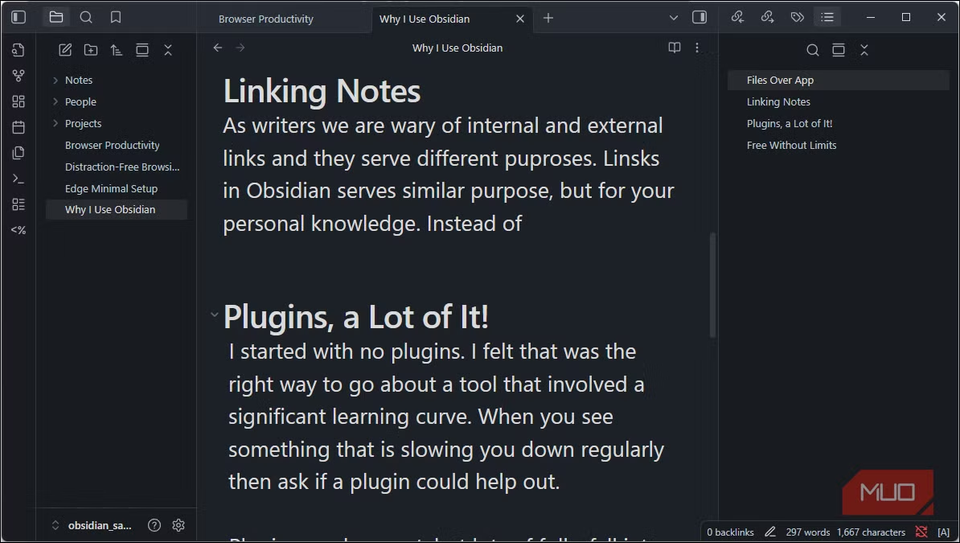Click the list-style ribbon icon above Templater
The width and height of the screenshot is (960, 543).
[x=18, y=204]
